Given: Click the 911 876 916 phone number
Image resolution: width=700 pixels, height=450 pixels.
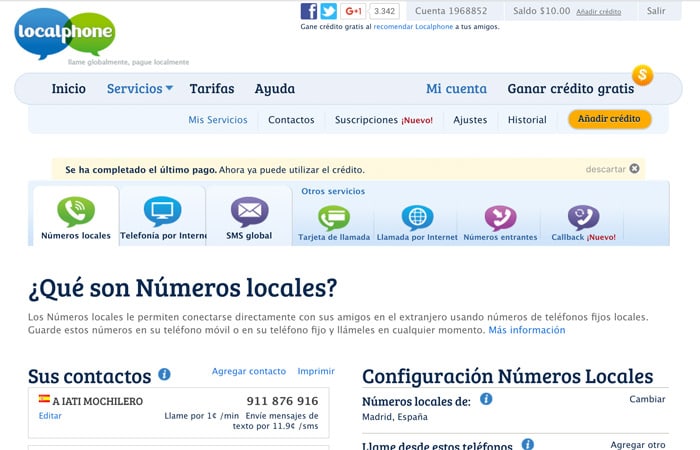Looking at the screenshot, I should (283, 401).
